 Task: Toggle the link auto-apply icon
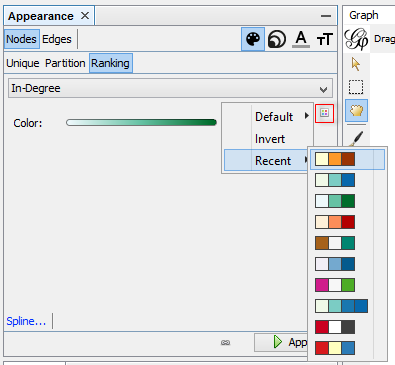[x=225, y=342]
